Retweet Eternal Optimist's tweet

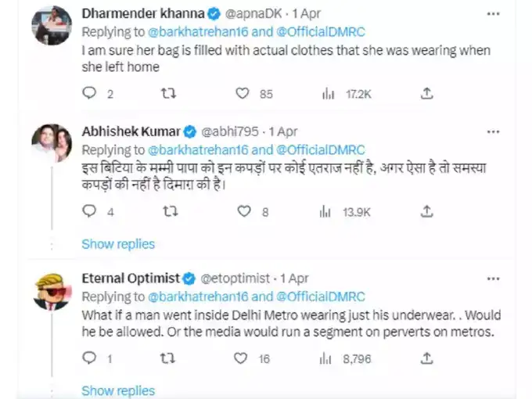click(168, 358)
